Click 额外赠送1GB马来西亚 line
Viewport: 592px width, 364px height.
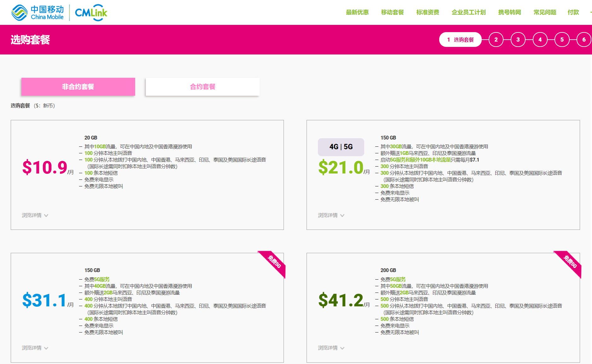click(x=428, y=153)
